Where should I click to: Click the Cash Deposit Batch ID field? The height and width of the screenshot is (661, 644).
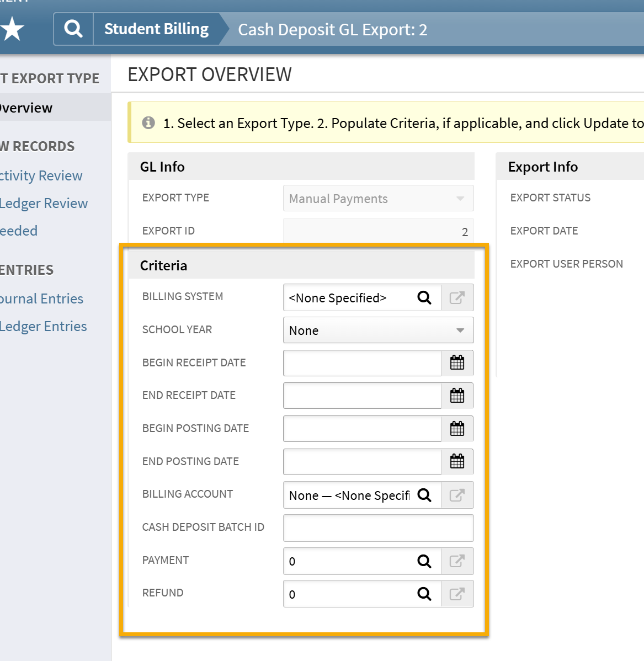pos(378,528)
